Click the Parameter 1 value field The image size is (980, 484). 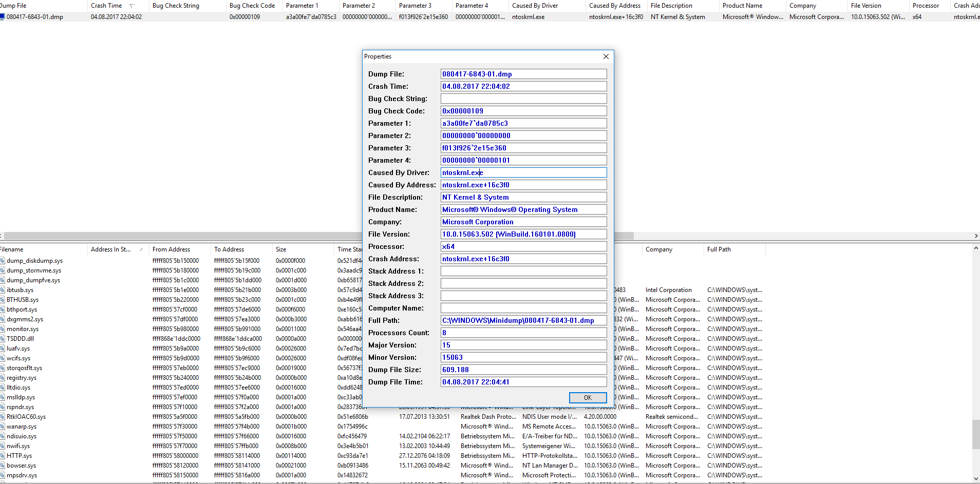523,123
